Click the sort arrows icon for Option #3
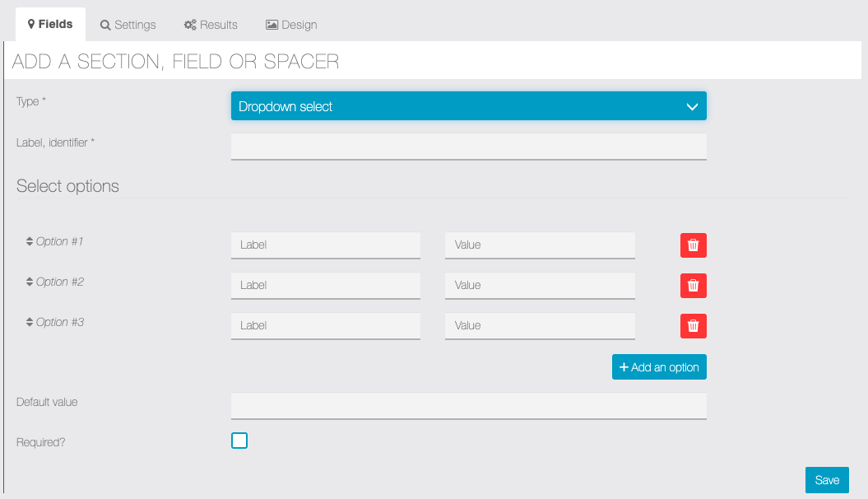The width and height of the screenshot is (868, 499). [x=30, y=323]
